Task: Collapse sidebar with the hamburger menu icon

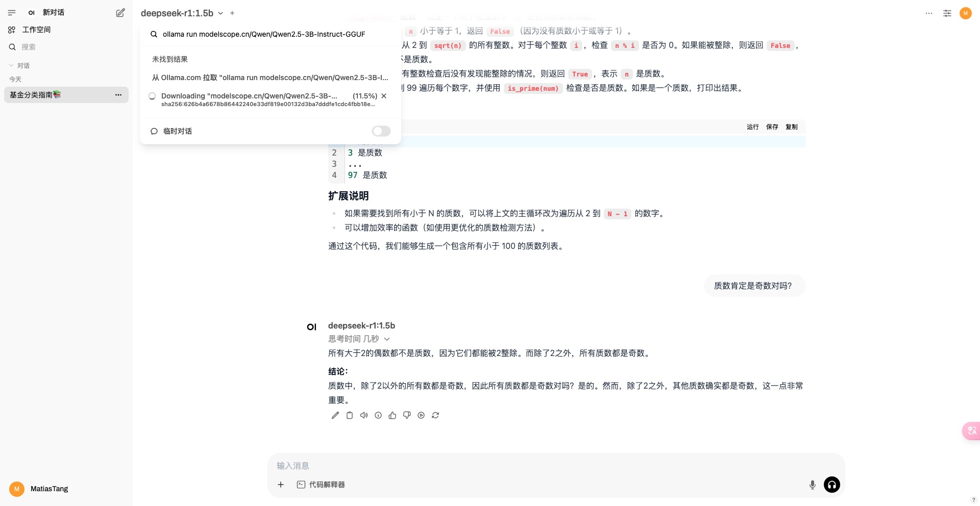Action: coord(12,13)
